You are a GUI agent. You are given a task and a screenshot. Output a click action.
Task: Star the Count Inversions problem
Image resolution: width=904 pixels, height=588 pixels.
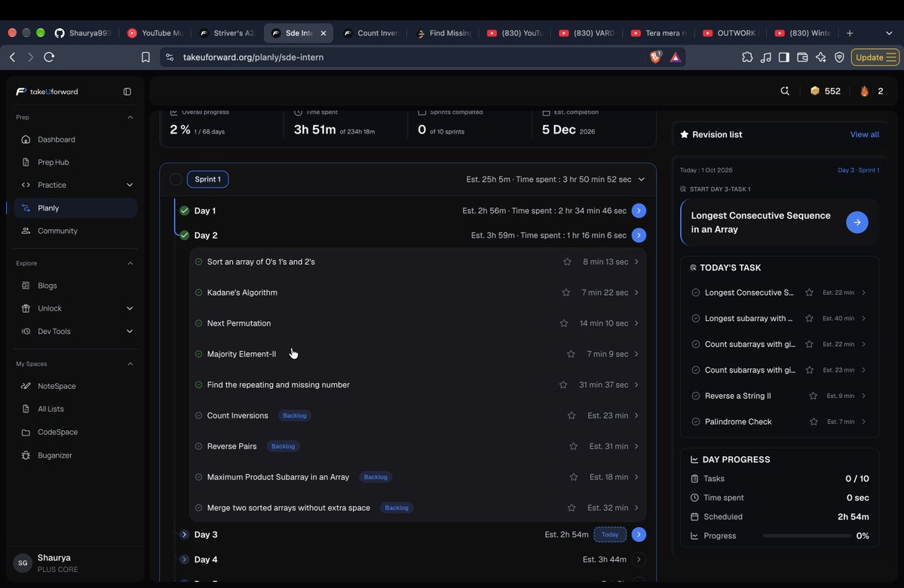coord(572,415)
